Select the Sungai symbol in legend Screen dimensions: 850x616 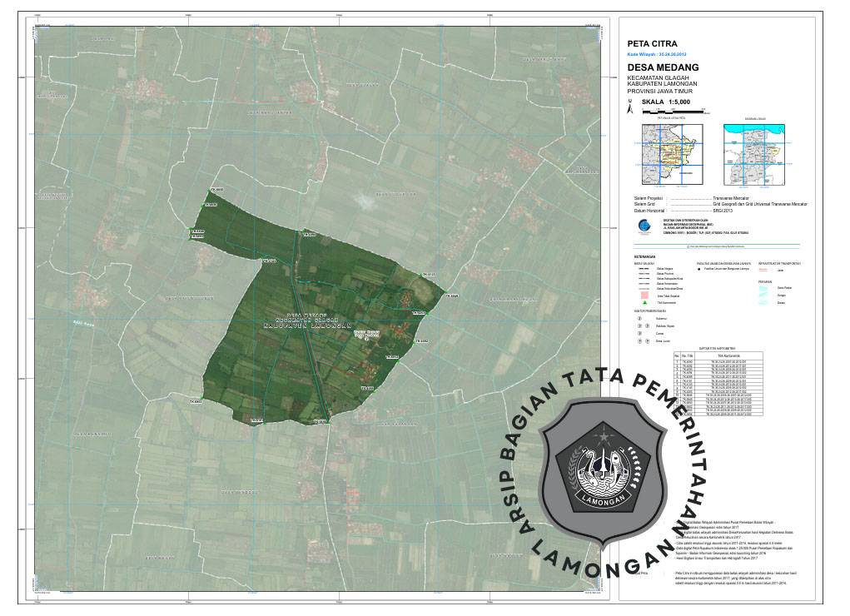pos(763,295)
